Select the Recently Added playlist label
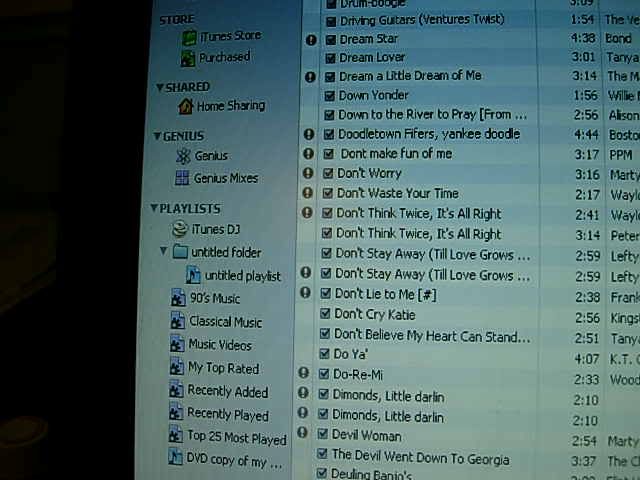Viewport: 640px width, 480px height. point(228,391)
